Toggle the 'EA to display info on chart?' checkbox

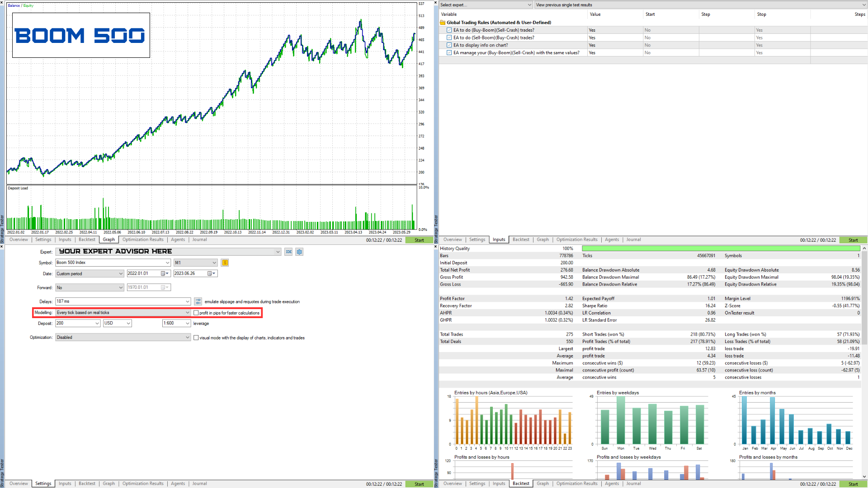449,45
